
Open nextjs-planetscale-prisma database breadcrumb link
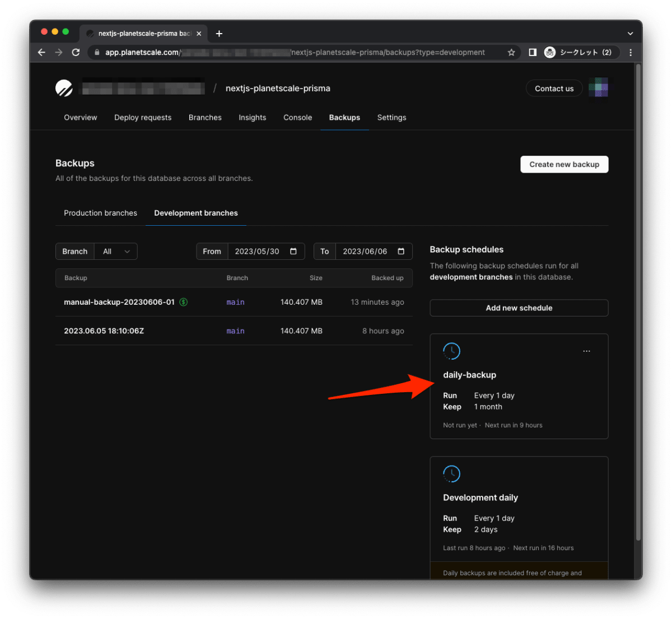pos(278,89)
